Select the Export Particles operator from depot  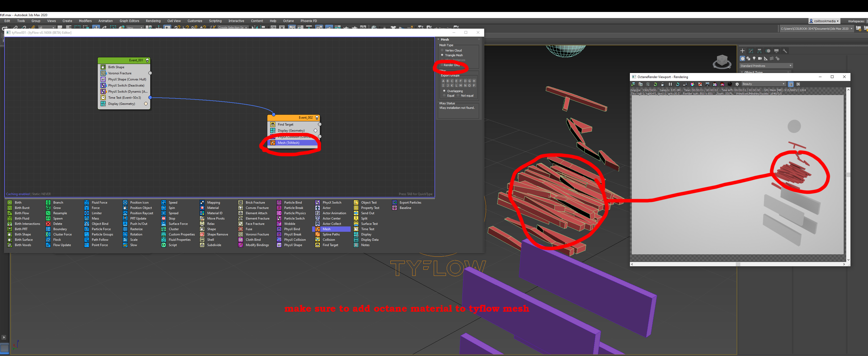pyautogui.click(x=410, y=203)
